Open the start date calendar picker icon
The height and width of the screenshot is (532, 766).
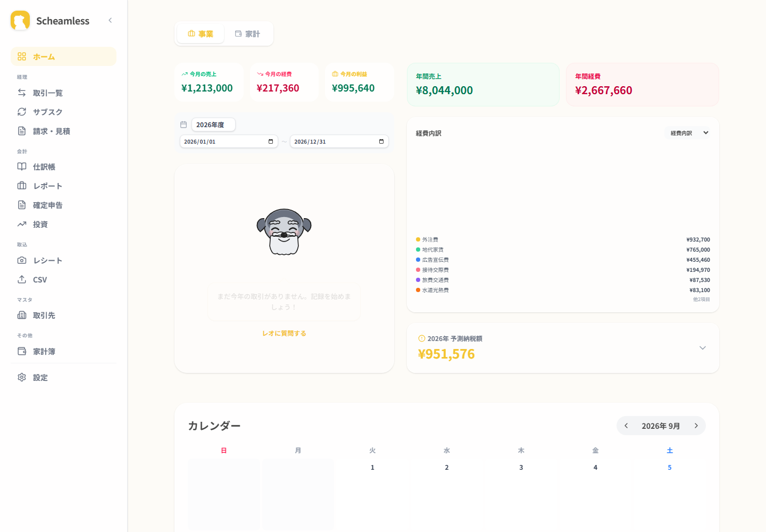click(271, 142)
